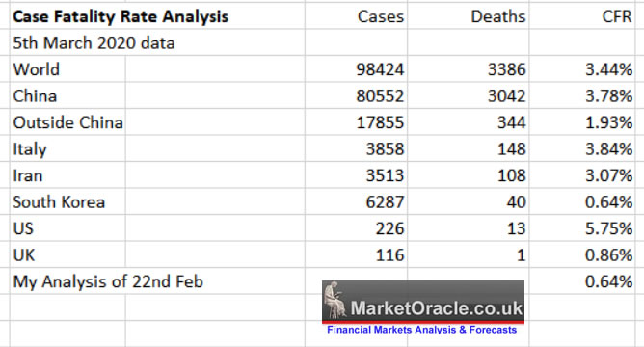Select the 'Case Fatality Rate Analysis' title cell
Screen dimensions: 644x347
157,16
